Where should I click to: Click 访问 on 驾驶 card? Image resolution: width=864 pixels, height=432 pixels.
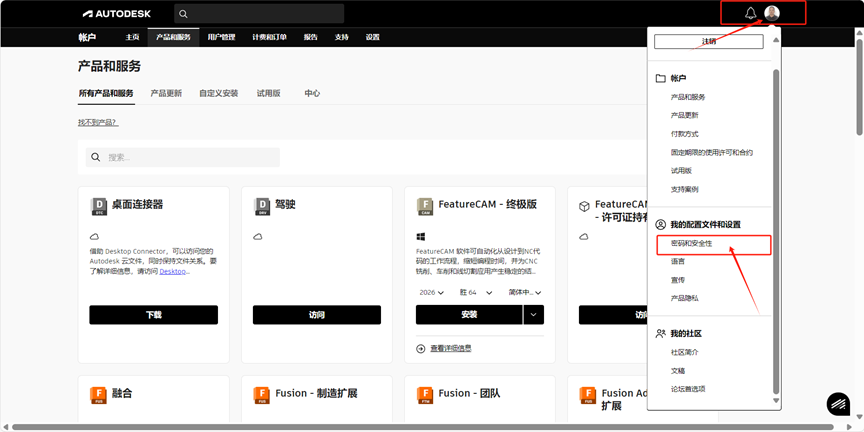pyautogui.click(x=317, y=315)
